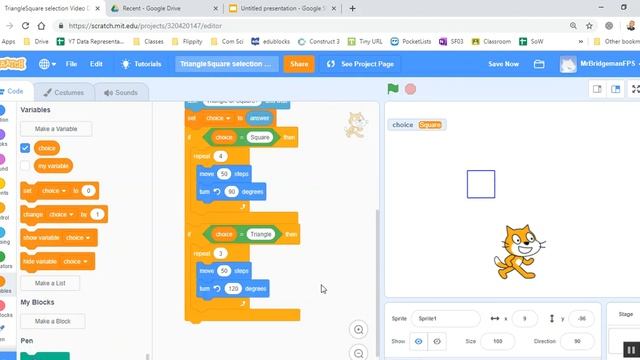Click the pause button overlay

point(631,350)
